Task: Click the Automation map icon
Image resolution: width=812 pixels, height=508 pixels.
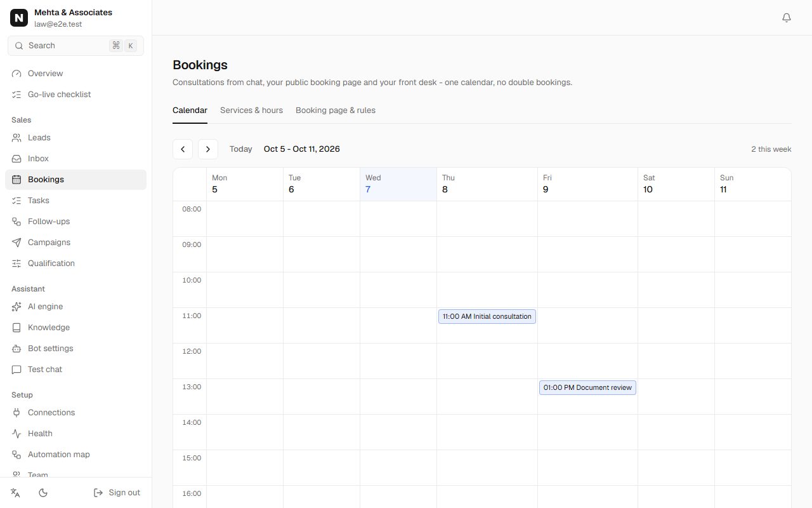Action: 16,455
